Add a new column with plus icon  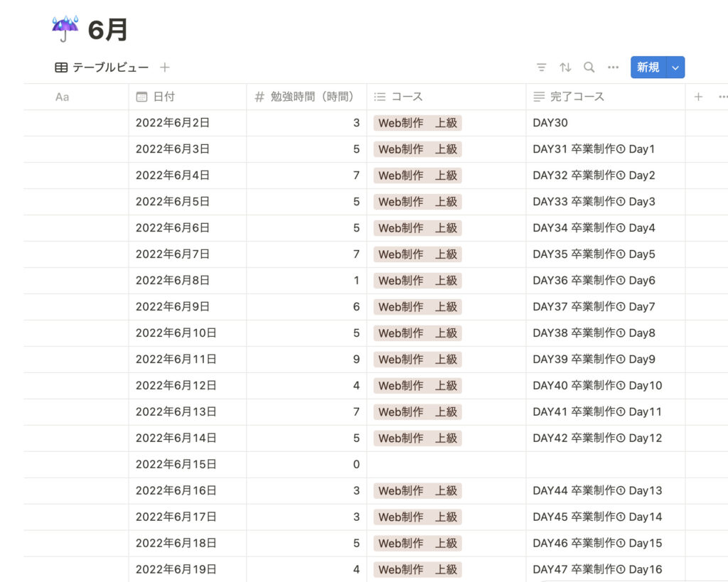pyautogui.click(x=698, y=97)
